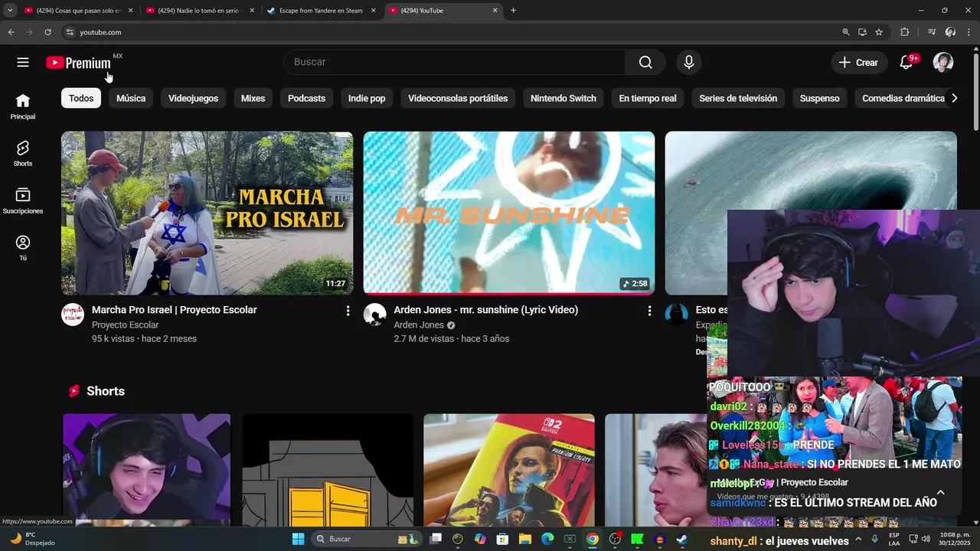Install YouTube app from address bar

863,32
